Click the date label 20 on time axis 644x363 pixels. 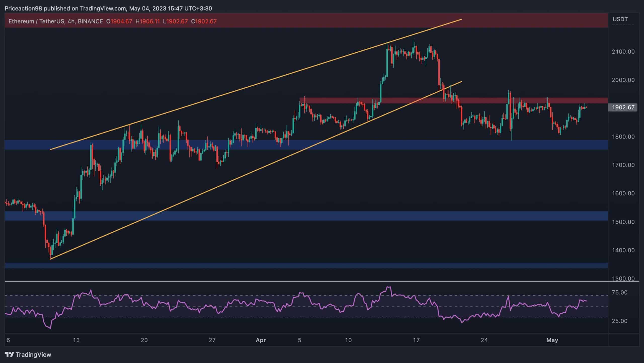[x=144, y=340]
